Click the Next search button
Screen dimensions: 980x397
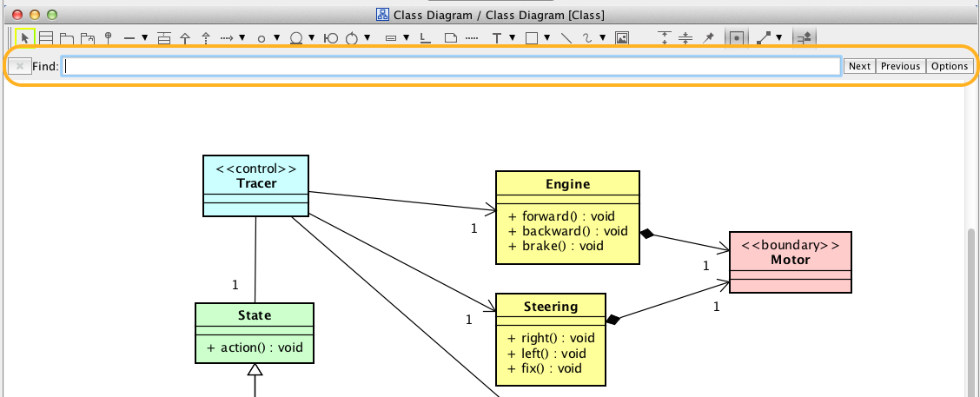[859, 66]
